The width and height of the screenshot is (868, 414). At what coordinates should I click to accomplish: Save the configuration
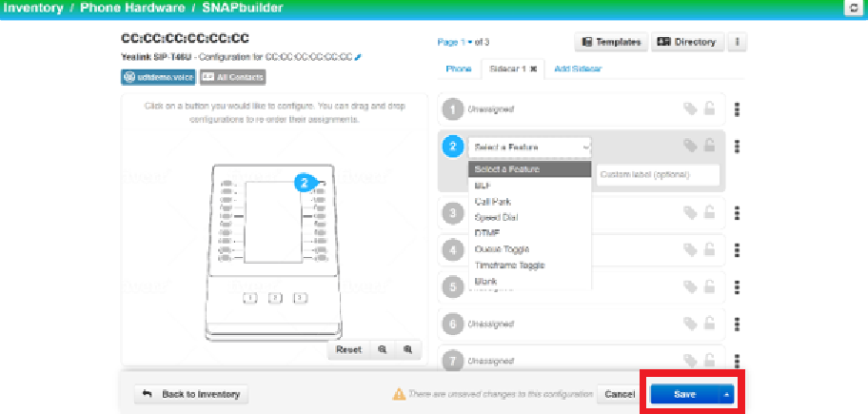pyautogui.click(x=684, y=395)
